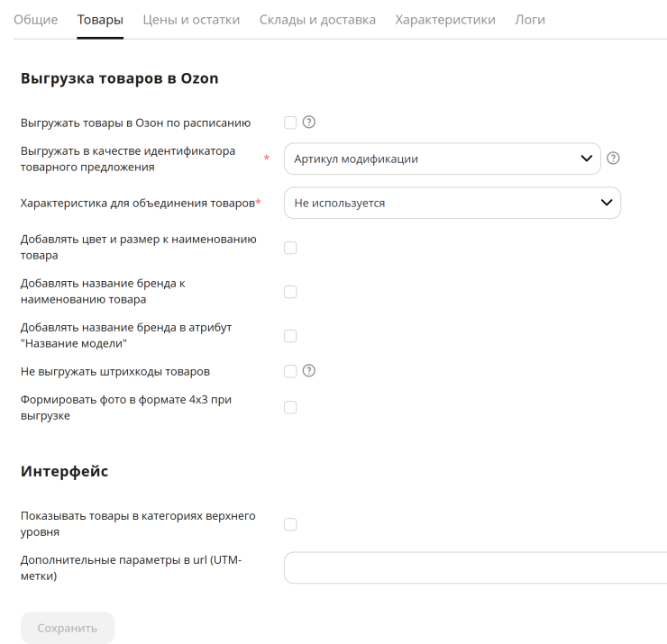Click label Выгружать в качестве идентификатора
Image resolution: width=667 pixels, height=644 pixels.
pyautogui.click(x=128, y=159)
